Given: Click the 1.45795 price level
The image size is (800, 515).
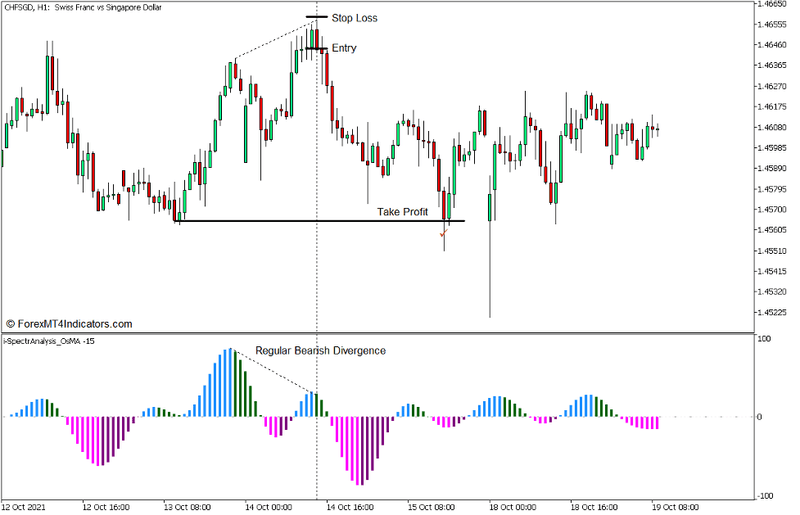Looking at the screenshot, I should (x=772, y=189).
